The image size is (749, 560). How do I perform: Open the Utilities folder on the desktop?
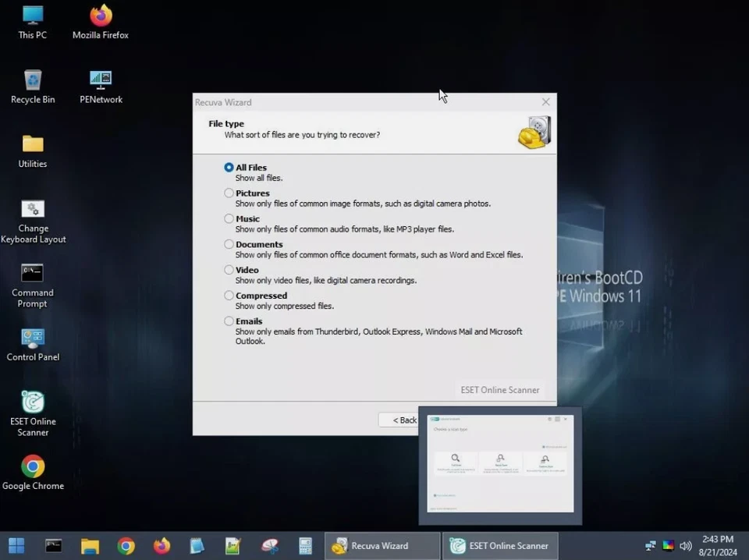click(32, 147)
